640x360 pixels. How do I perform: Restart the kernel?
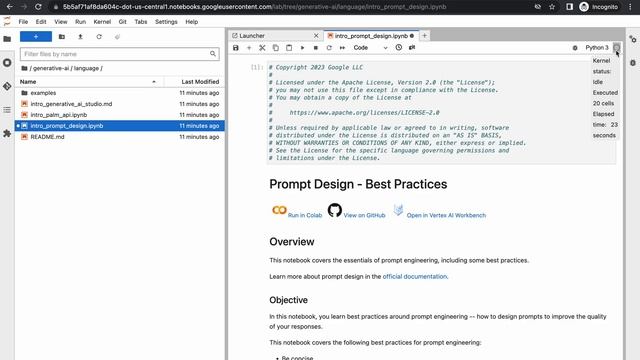point(329,48)
